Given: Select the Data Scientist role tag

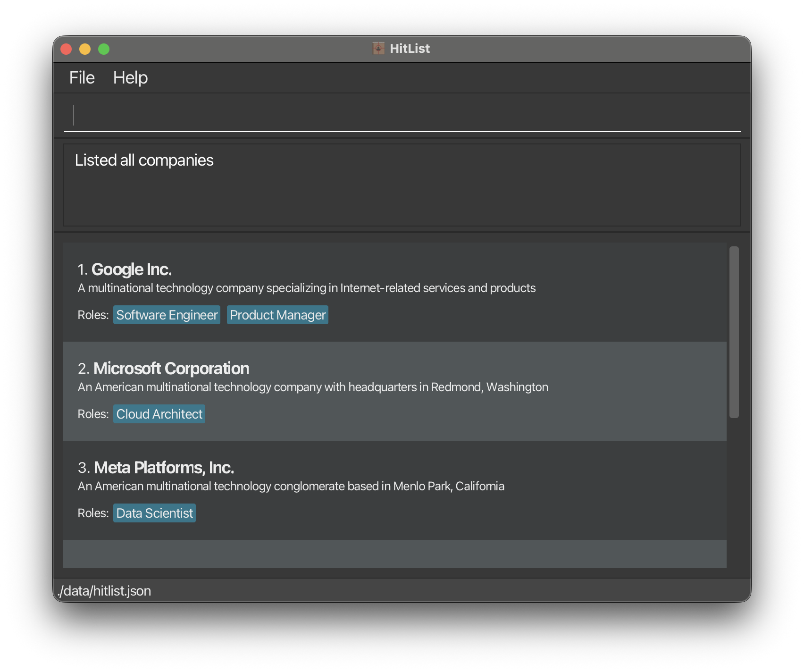Looking at the screenshot, I should (154, 513).
